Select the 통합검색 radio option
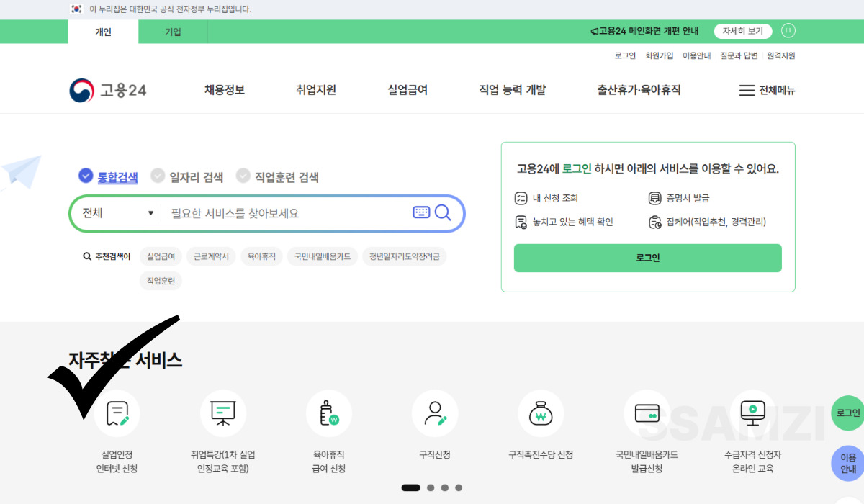864x504 pixels. (x=108, y=176)
